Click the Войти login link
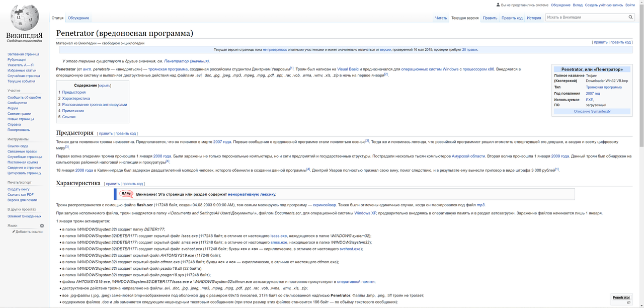 [x=630, y=5]
